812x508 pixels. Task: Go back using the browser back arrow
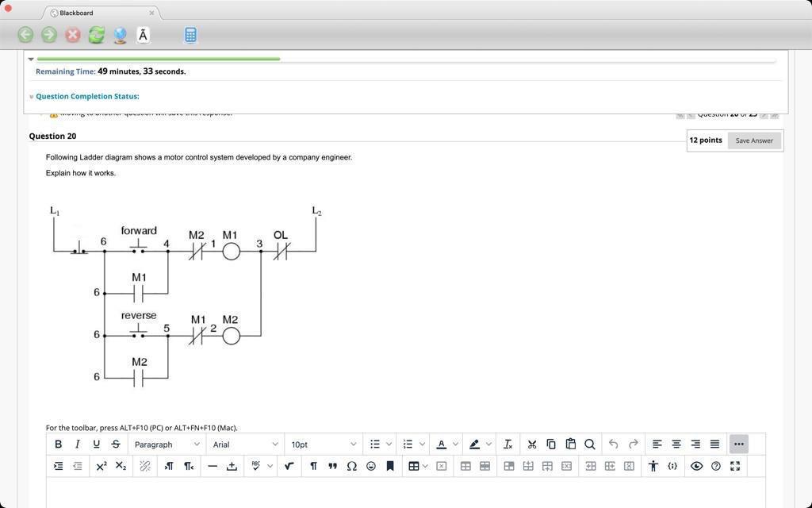tap(25, 35)
